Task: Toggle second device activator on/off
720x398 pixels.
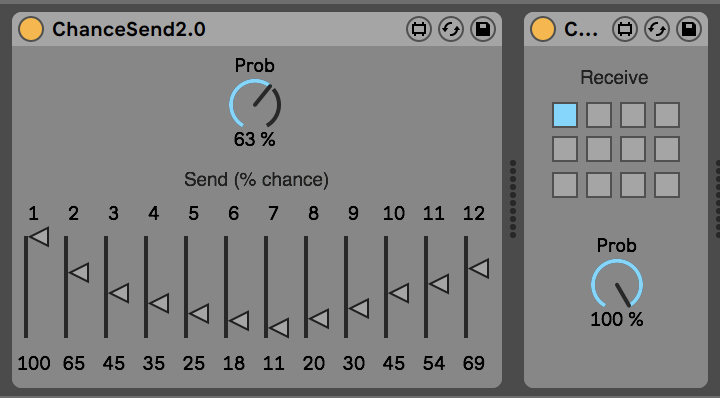Action: pyautogui.click(x=543, y=29)
